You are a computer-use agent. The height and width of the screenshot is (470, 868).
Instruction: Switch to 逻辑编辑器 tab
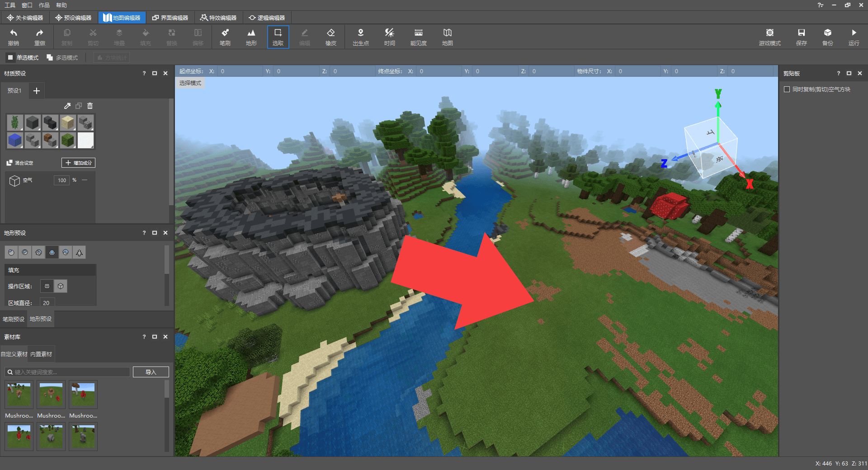(267, 18)
